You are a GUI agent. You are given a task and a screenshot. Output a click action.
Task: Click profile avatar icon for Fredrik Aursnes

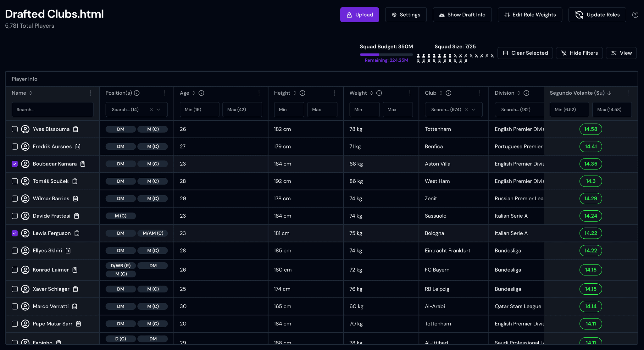tap(25, 147)
